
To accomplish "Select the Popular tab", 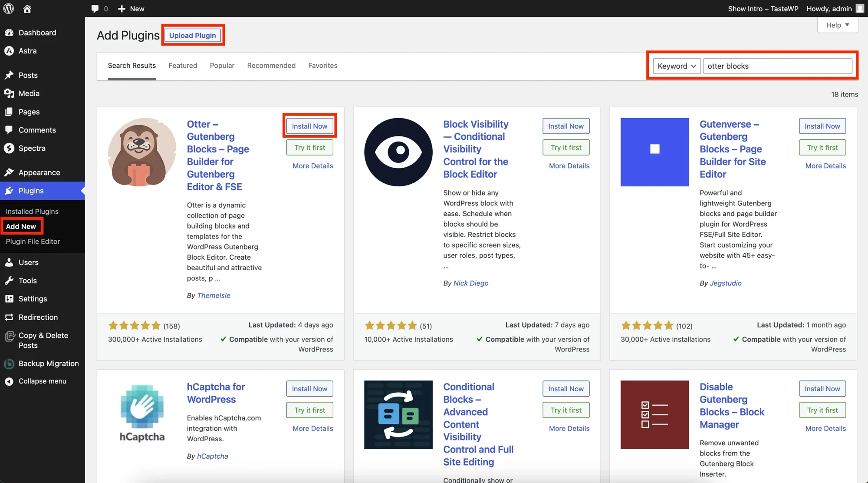I will 222,66.
